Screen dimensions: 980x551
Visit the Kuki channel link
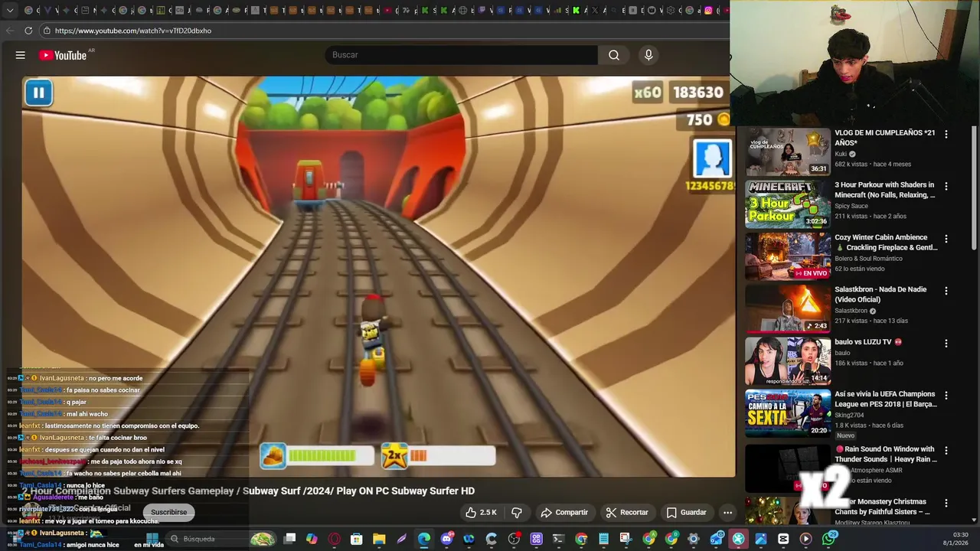click(841, 154)
